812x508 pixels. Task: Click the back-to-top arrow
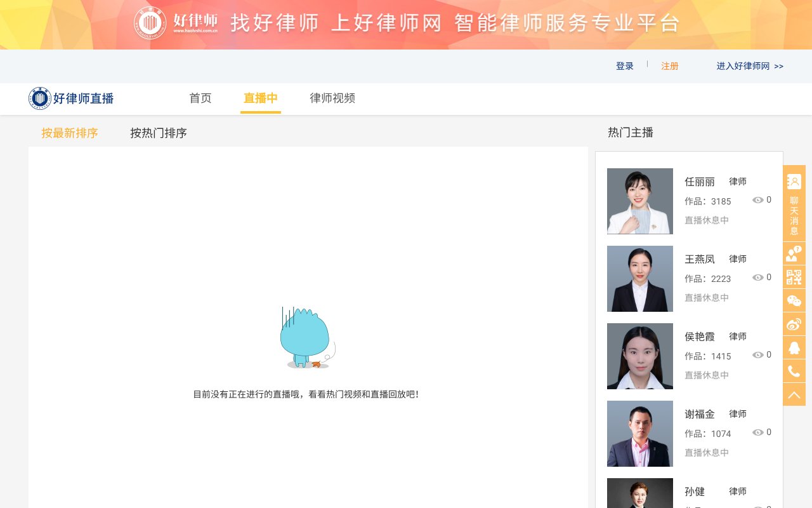pos(794,394)
